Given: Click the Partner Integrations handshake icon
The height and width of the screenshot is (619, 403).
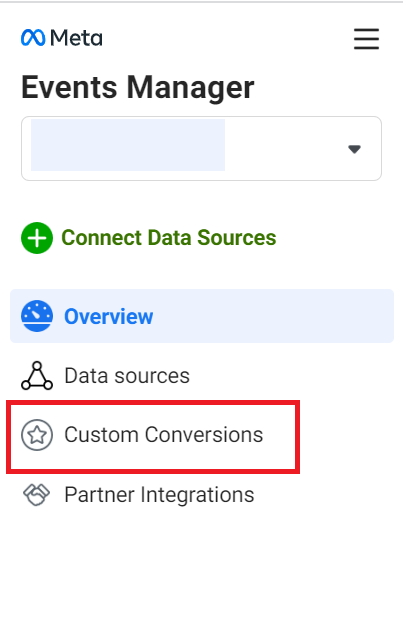Looking at the screenshot, I should click(x=37, y=494).
